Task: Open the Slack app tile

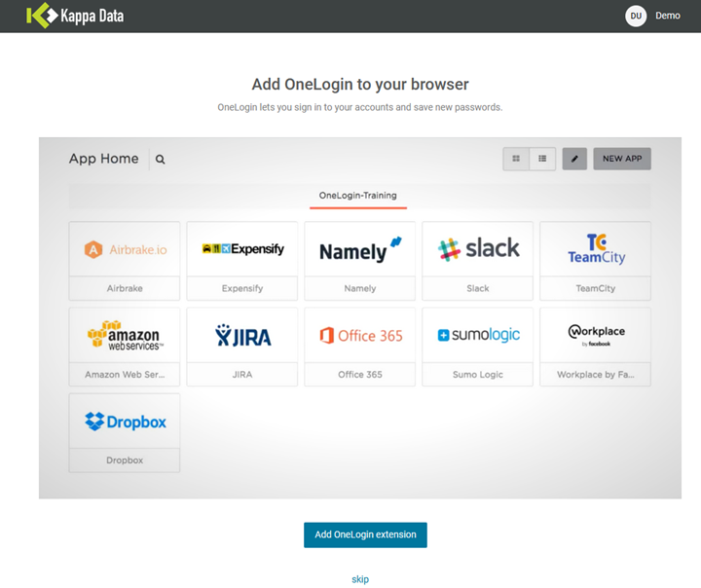Action: click(478, 259)
